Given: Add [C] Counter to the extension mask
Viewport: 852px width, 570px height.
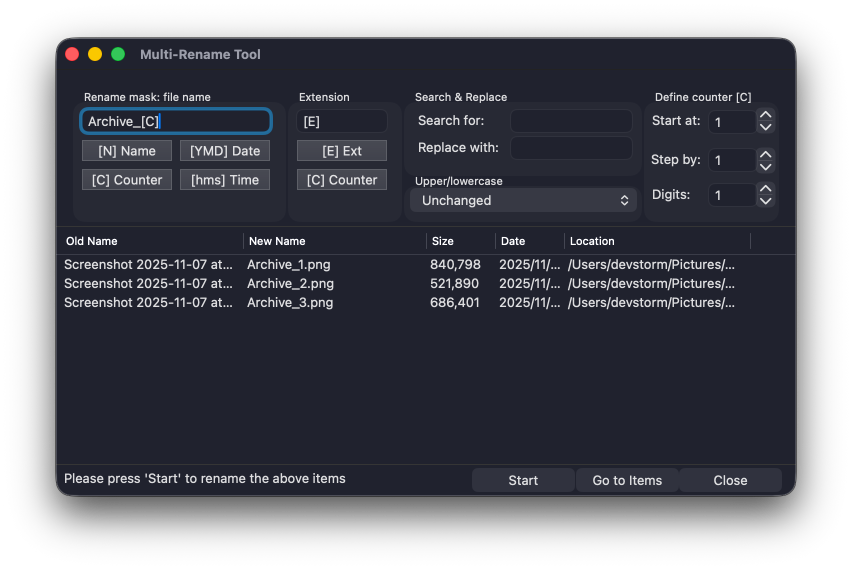Looking at the screenshot, I should click(342, 180).
